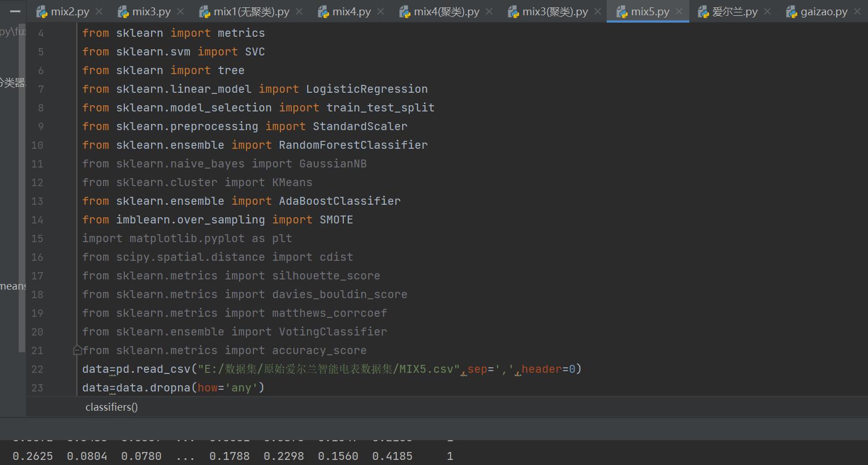The image size is (868, 465).
Task: Close the mix3(聚类).py tab
Action: (598, 11)
